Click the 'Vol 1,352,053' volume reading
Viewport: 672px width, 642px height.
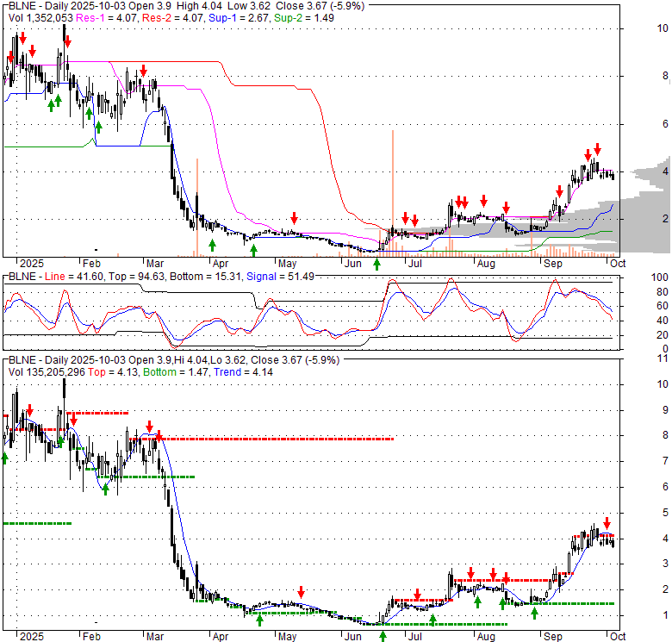pos(40,18)
